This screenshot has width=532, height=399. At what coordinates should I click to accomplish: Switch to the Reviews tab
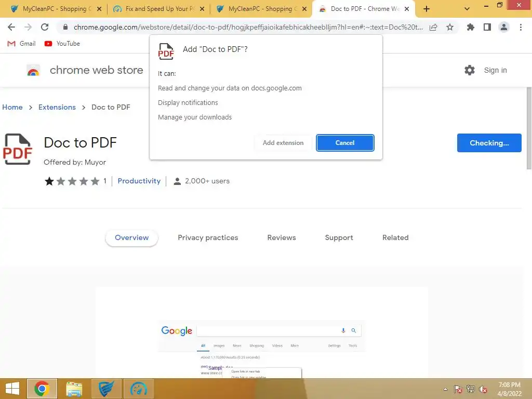282,238
